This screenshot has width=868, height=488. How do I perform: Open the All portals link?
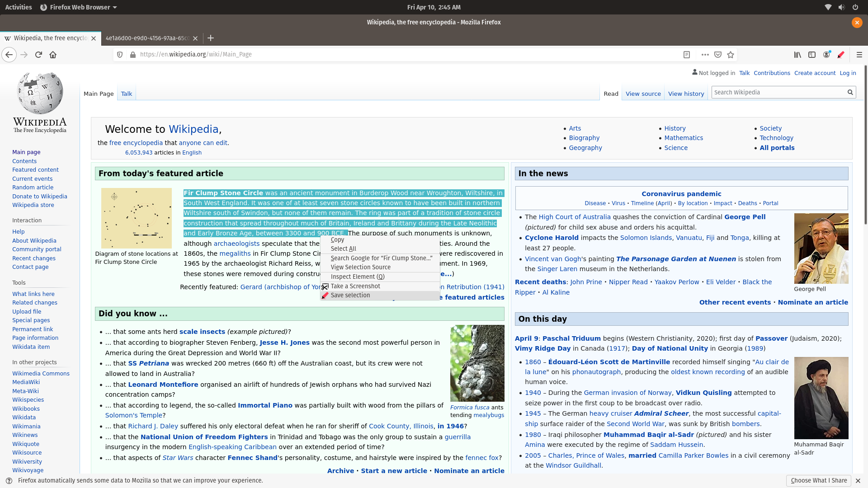pyautogui.click(x=777, y=148)
